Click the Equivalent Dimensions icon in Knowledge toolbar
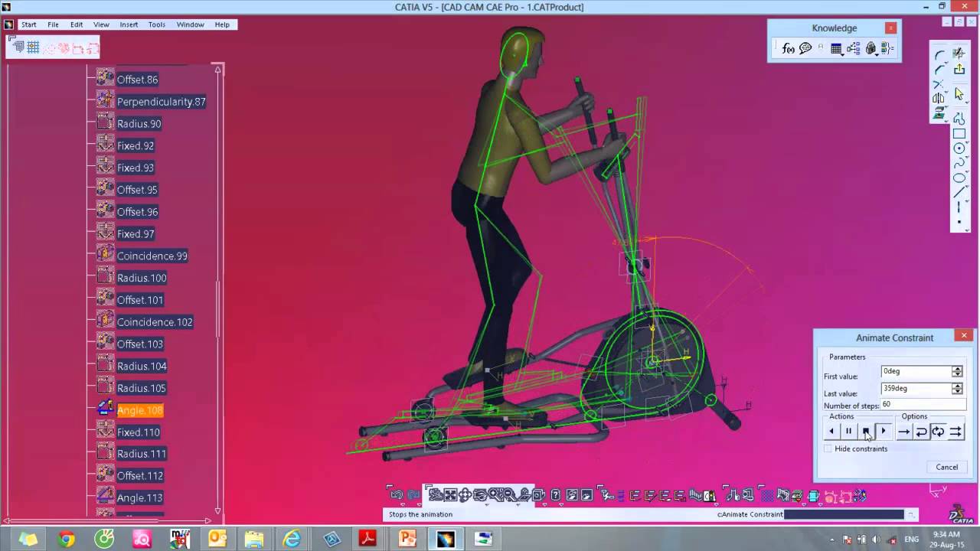Viewport: 980px width, 551px height. tap(887, 49)
